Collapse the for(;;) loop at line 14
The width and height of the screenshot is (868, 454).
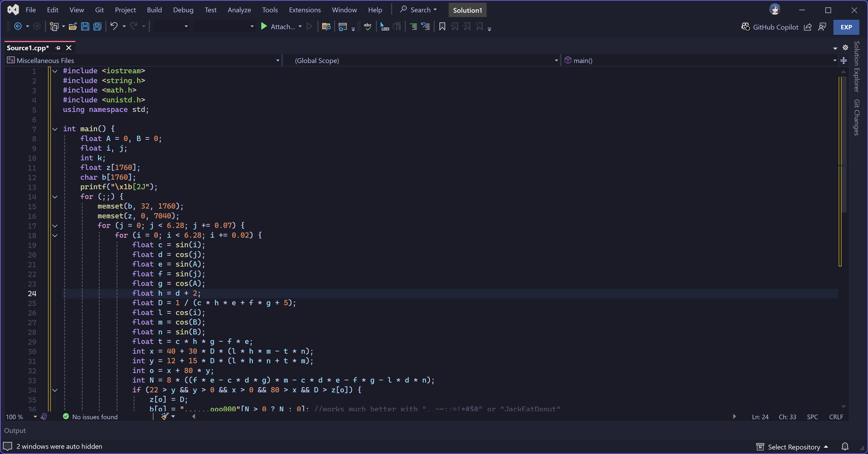tap(55, 197)
